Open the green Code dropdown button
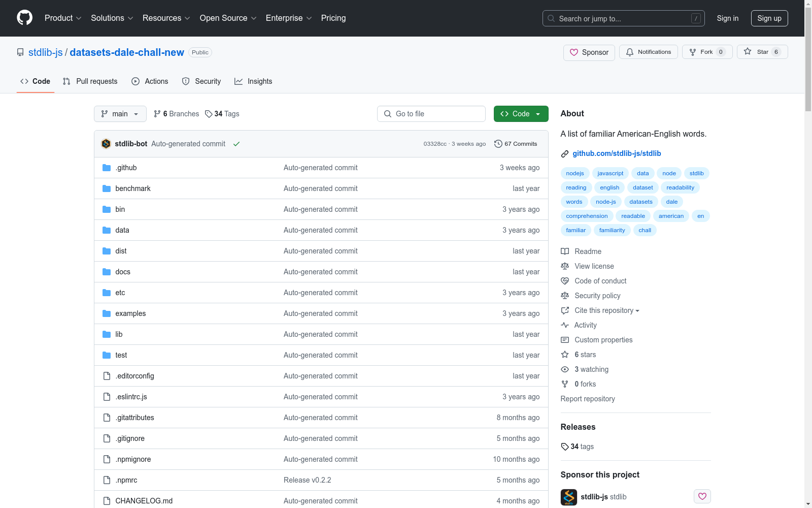Viewport: 812px width, 508px height. point(521,114)
